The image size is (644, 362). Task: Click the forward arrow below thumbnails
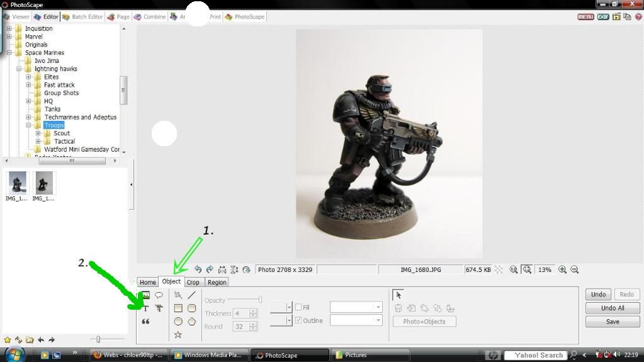(x=52, y=340)
